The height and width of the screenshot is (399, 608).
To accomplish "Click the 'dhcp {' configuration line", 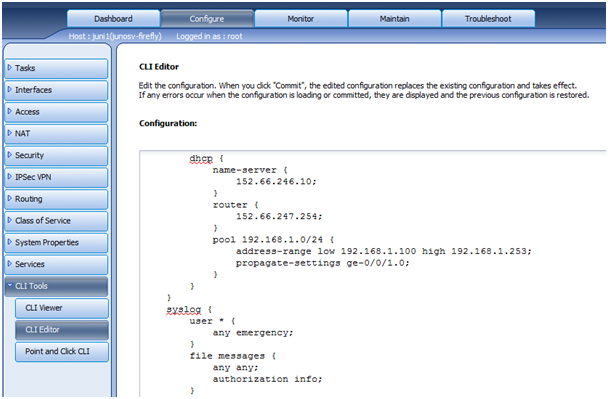I will (x=206, y=158).
